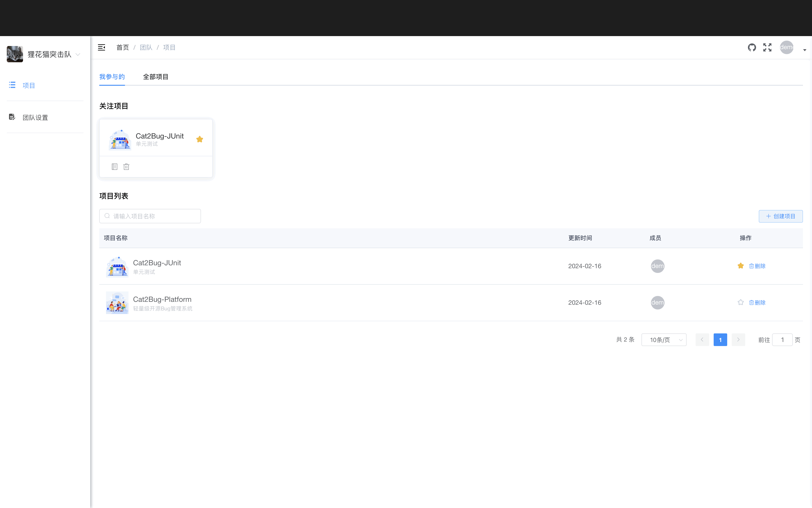Click the search magnifier icon
Viewport: 812px width, 508px height.
pos(107,216)
